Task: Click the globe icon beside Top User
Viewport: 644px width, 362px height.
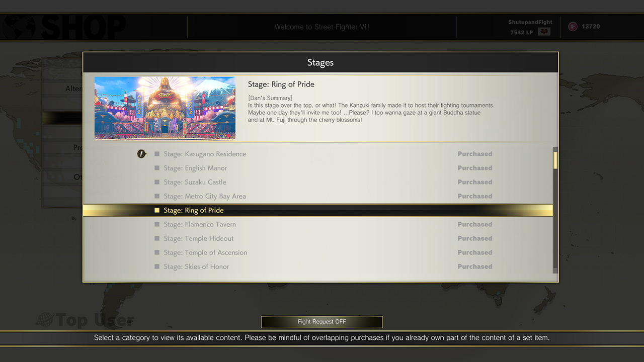Action: point(45,320)
